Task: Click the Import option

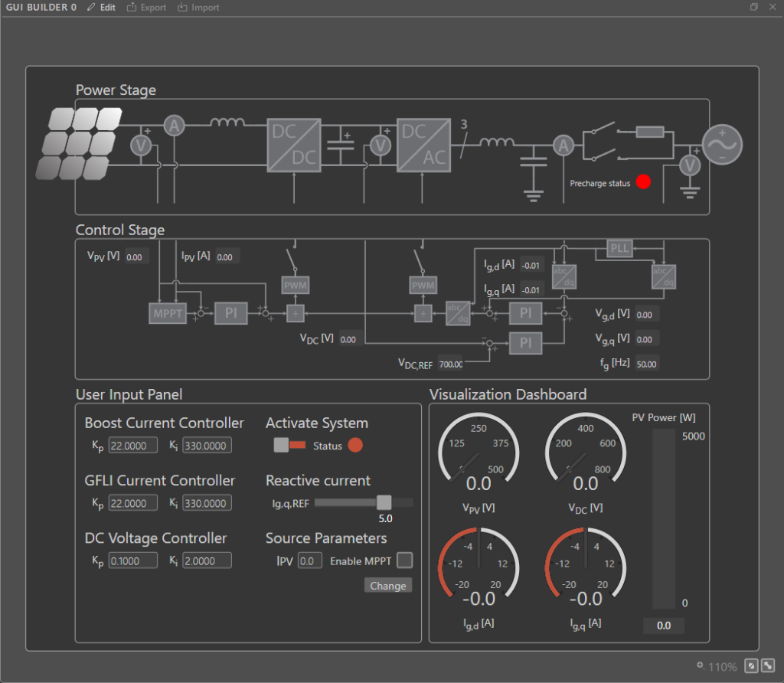Action: pos(198,8)
